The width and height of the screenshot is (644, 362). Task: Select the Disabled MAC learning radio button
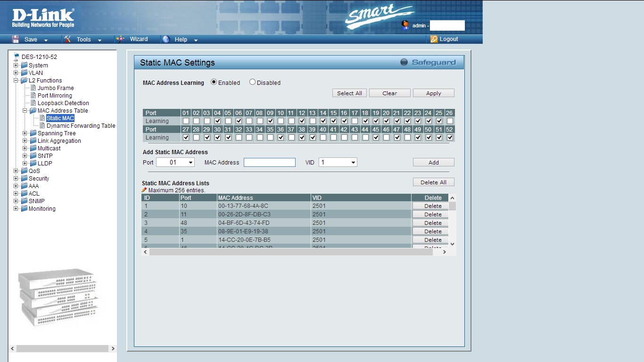252,82
